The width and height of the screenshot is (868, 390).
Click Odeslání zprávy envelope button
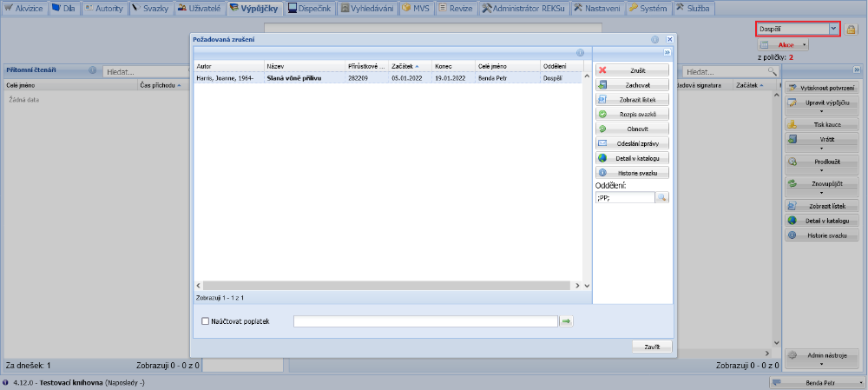point(631,143)
